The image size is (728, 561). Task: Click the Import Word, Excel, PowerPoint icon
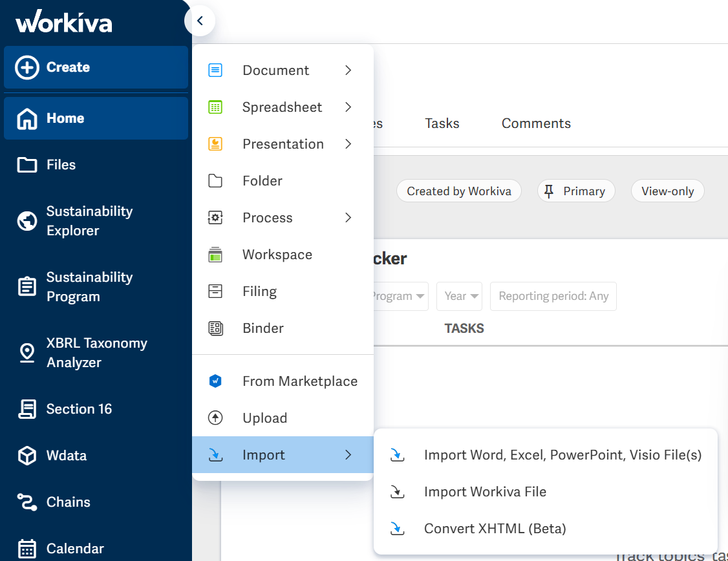[x=397, y=455]
